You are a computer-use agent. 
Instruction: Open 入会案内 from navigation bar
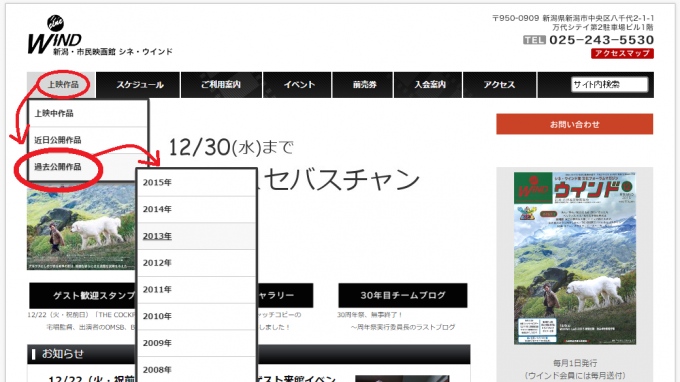(428, 85)
